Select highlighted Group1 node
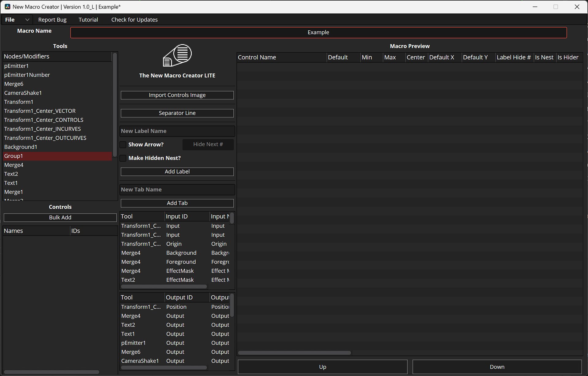Image resolution: width=588 pixels, height=376 pixels. click(x=57, y=156)
